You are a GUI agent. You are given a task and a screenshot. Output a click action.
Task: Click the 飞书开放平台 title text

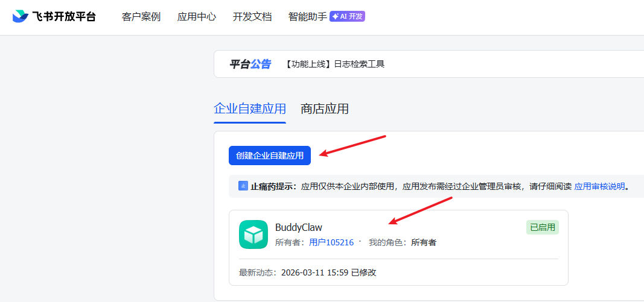64,17
